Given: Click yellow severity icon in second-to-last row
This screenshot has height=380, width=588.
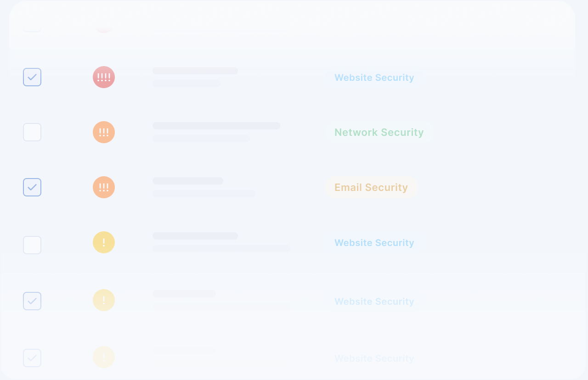Looking at the screenshot, I should click(x=104, y=300).
